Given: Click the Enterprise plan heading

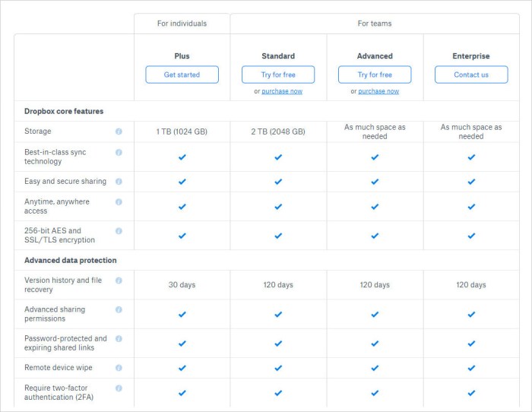Looking at the screenshot, I should point(471,56).
